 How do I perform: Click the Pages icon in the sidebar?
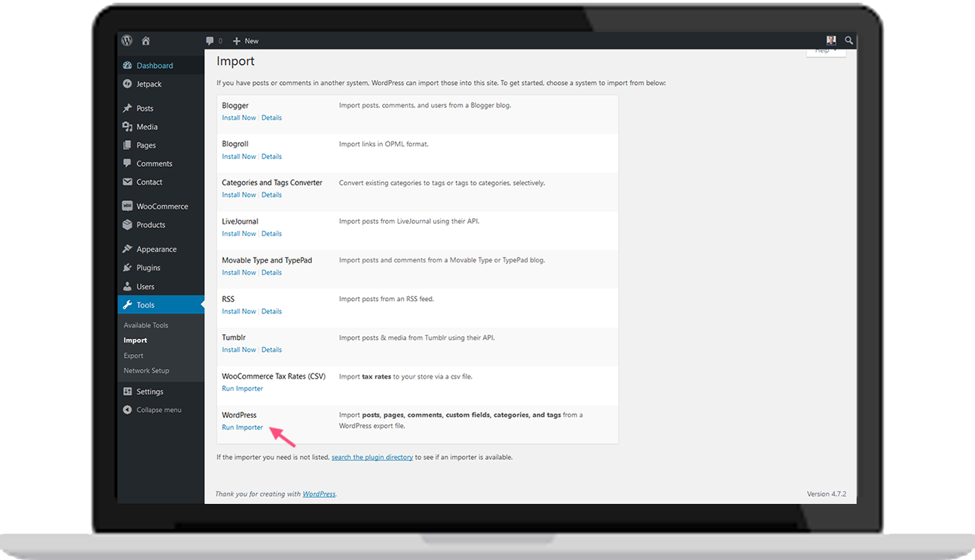click(127, 145)
